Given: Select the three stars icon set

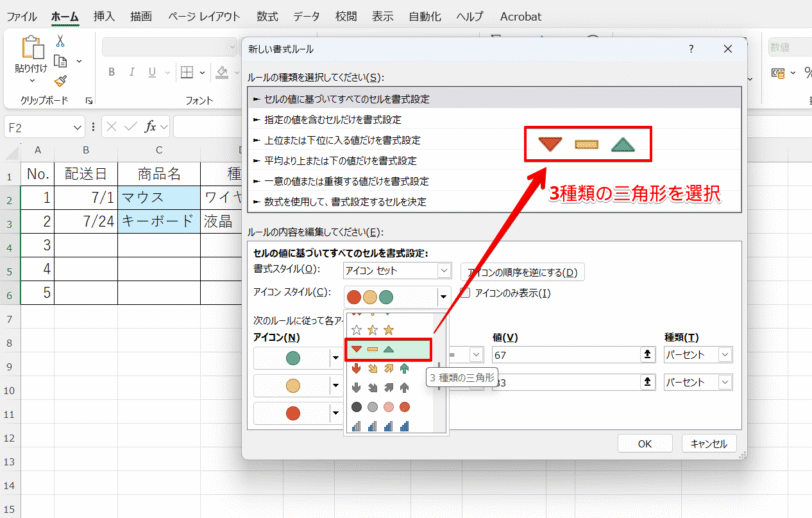Looking at the screenshot, I should pos(372,330).
